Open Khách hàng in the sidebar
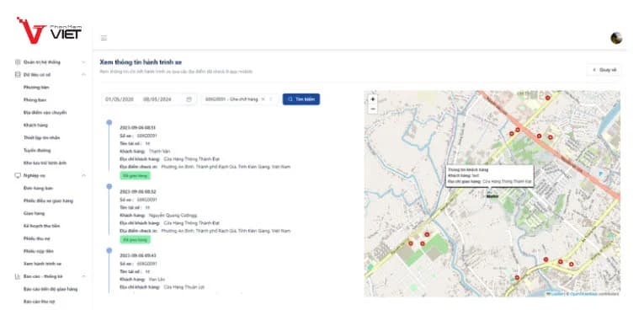Image resolution: width=644 pixels, height=326 pixels. click(35, 125)
